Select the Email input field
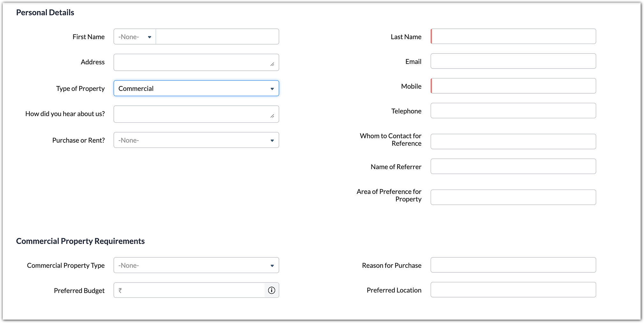This screenshot has width=644, height=323. click(513, 61)
